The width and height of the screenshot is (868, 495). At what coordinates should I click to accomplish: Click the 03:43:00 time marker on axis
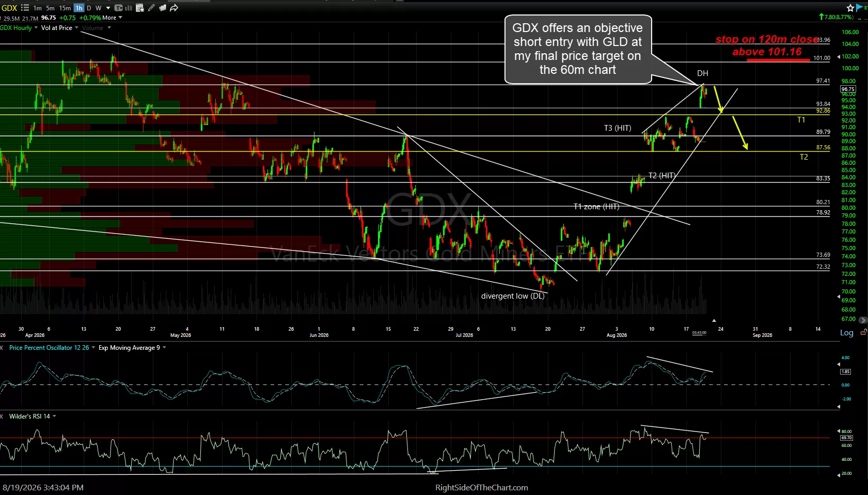tap(699, 333)
